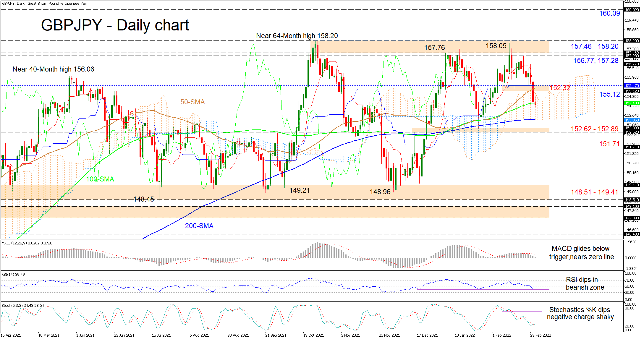644x339 pixels.
Task: Click the 152.62 - 152.89 support label
Action: point(594,129)
